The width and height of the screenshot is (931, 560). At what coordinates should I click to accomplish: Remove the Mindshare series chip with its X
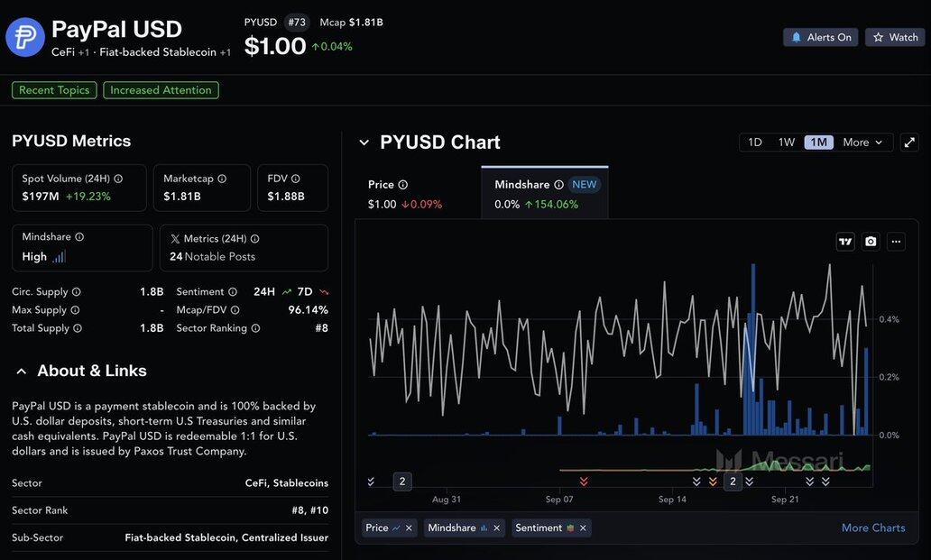[x=497, y=528]
